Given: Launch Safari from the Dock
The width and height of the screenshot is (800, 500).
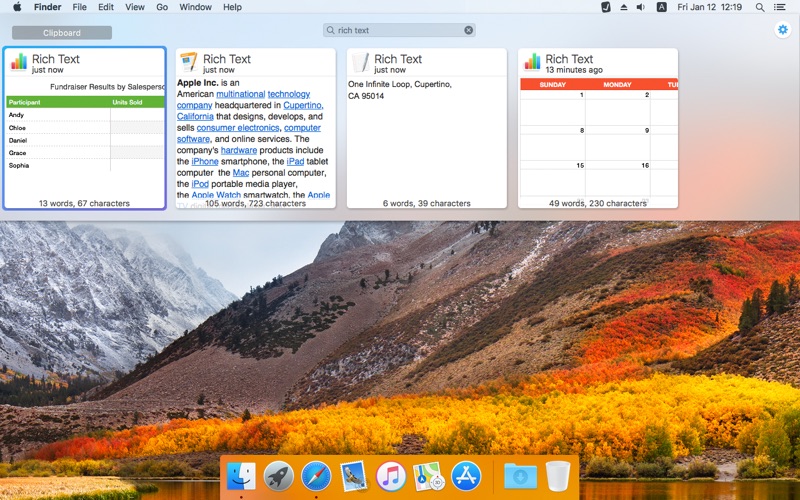Looking at the screenshot, I should pyautogui.click(x=316, y=476).
